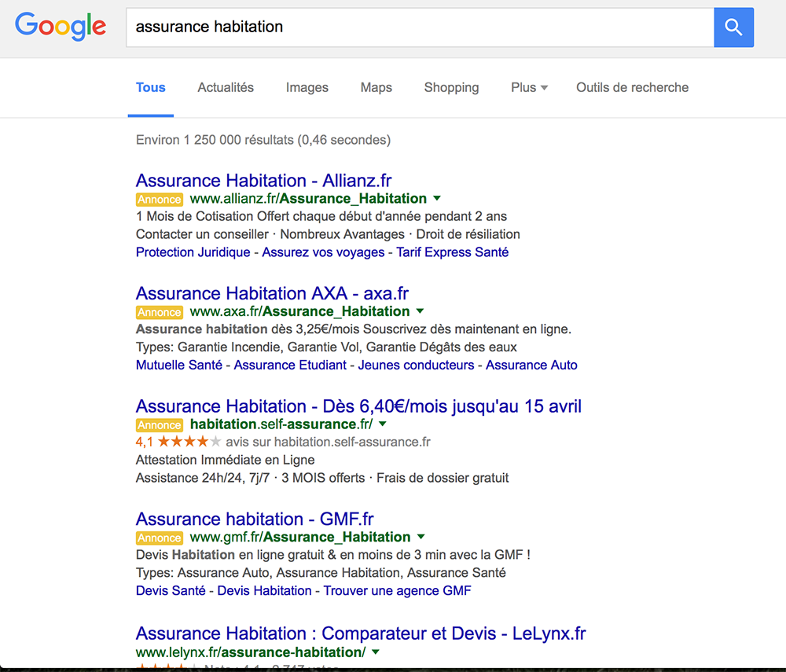Follow the Jeunes conducteurs sitelink
This screenshot has height=672, width=786.
tap(416, 365)
